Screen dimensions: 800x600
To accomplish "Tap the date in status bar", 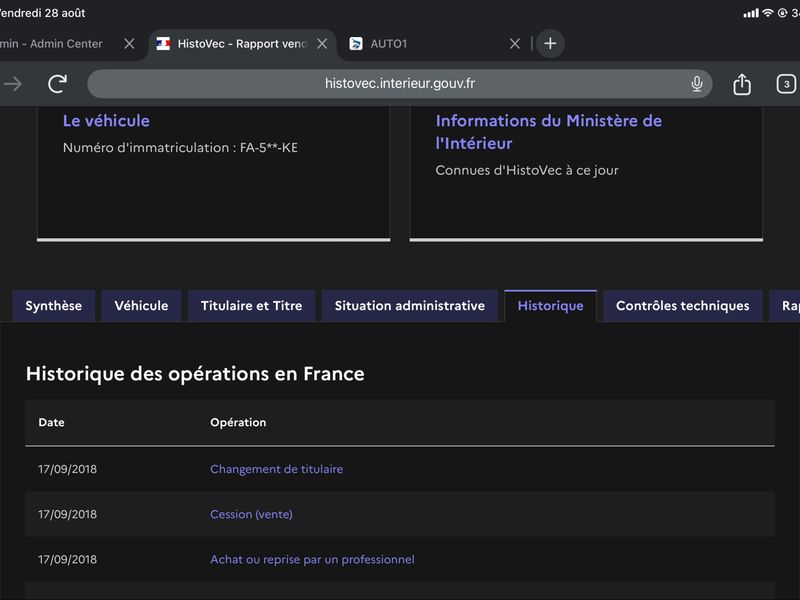I will pos(42,13).
